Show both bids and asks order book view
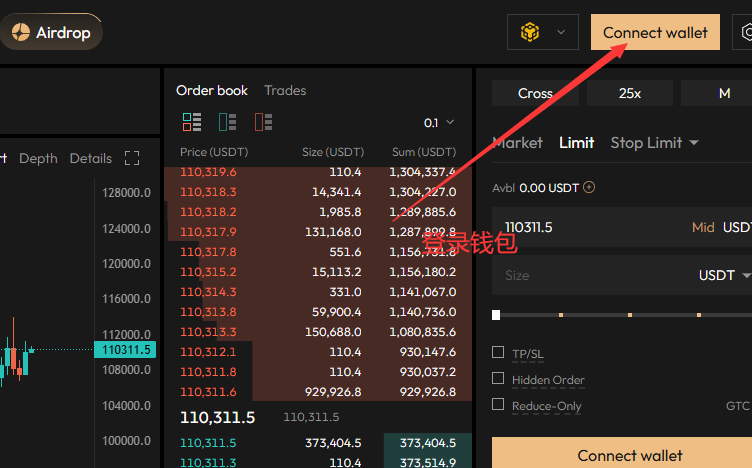Viewport: 752px width, 468px height. click(x=192, y=122)
